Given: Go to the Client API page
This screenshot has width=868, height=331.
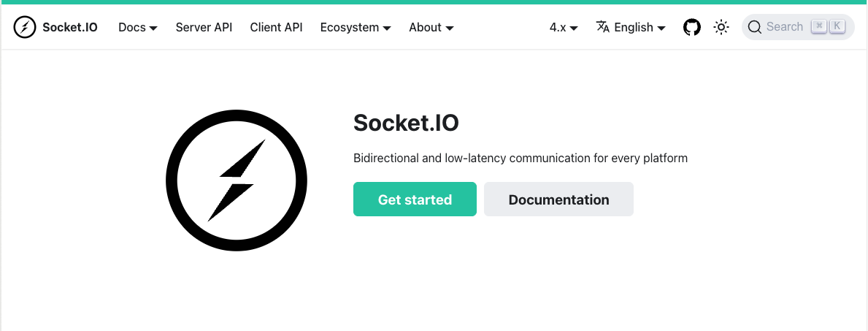Looking at the screenshot, I should point(276,27).
